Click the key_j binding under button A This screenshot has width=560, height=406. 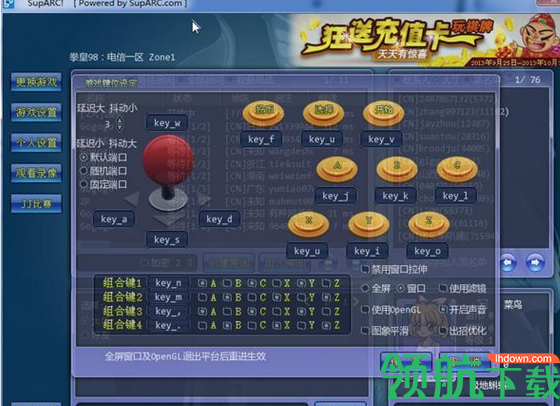coord(335,196)
